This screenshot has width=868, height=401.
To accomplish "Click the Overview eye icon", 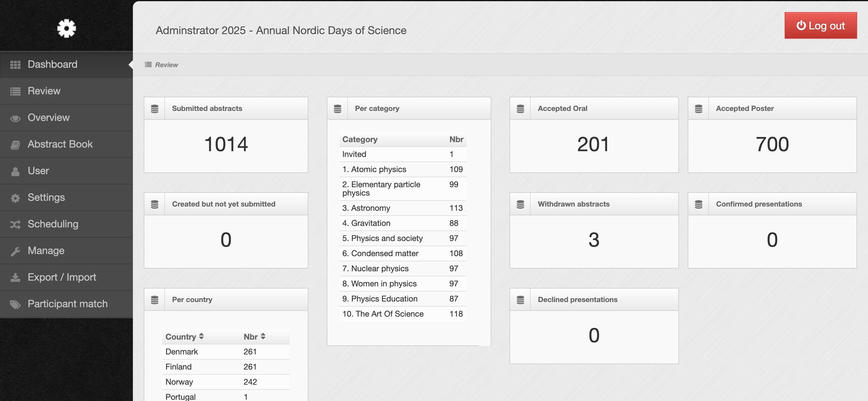I will 15,118.
